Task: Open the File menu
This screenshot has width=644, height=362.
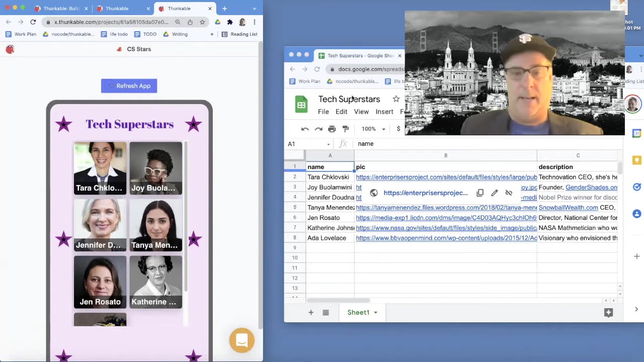Action: pos(324,112)
